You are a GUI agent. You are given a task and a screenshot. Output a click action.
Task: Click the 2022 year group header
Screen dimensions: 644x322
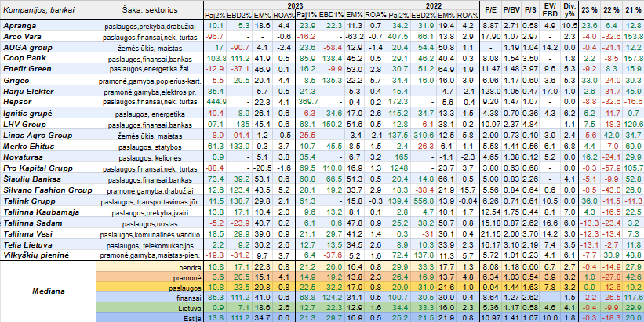point(433,5)
